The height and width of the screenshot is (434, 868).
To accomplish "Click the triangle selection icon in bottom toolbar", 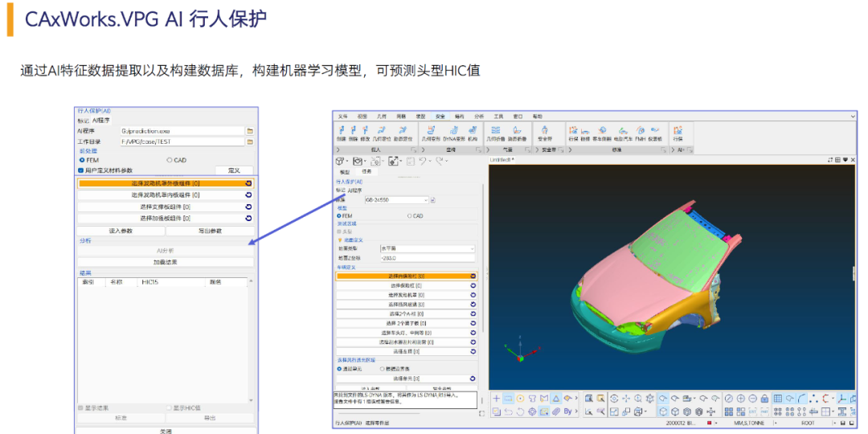I will click(556, 398).
